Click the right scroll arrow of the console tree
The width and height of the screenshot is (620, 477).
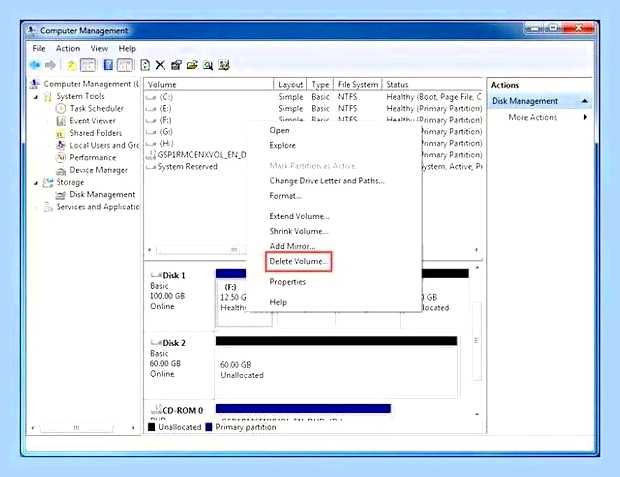tap(133, 428)
